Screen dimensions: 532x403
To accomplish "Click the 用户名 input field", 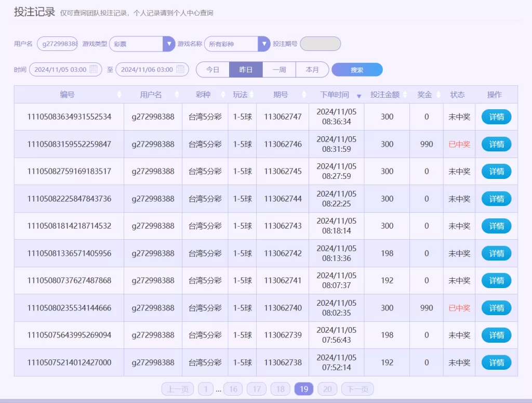I will pos(57,44).
